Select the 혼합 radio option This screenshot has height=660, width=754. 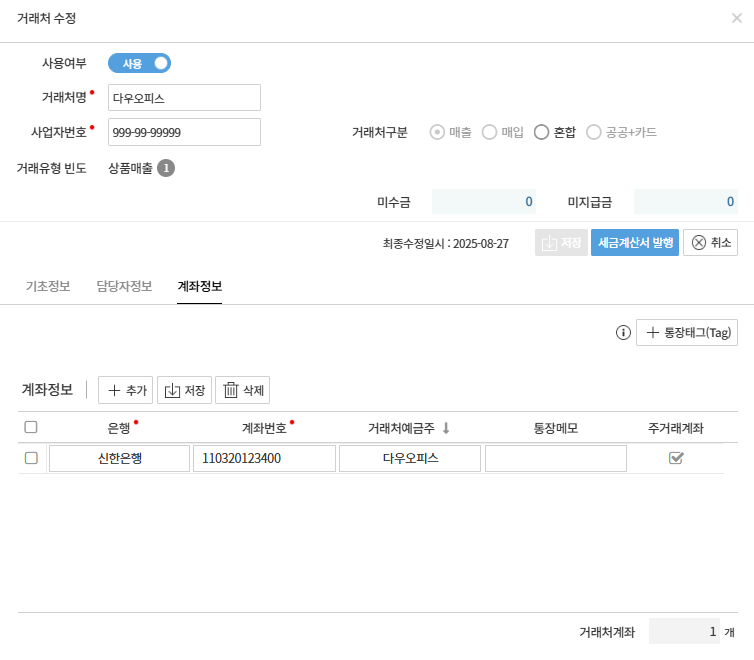(x=542, y=132)
